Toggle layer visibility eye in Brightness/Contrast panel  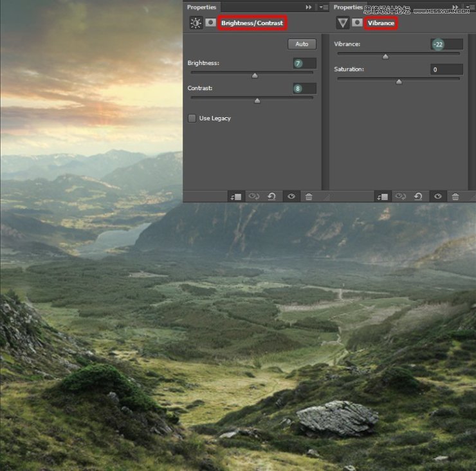[291, 196]
